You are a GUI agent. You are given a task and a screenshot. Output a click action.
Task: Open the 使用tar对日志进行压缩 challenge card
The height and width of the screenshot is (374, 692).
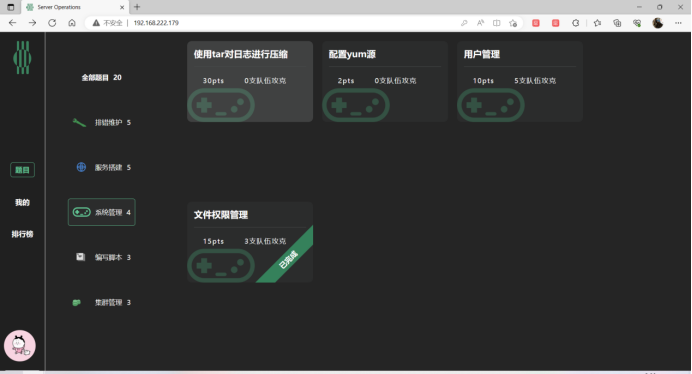click(250, 81)
